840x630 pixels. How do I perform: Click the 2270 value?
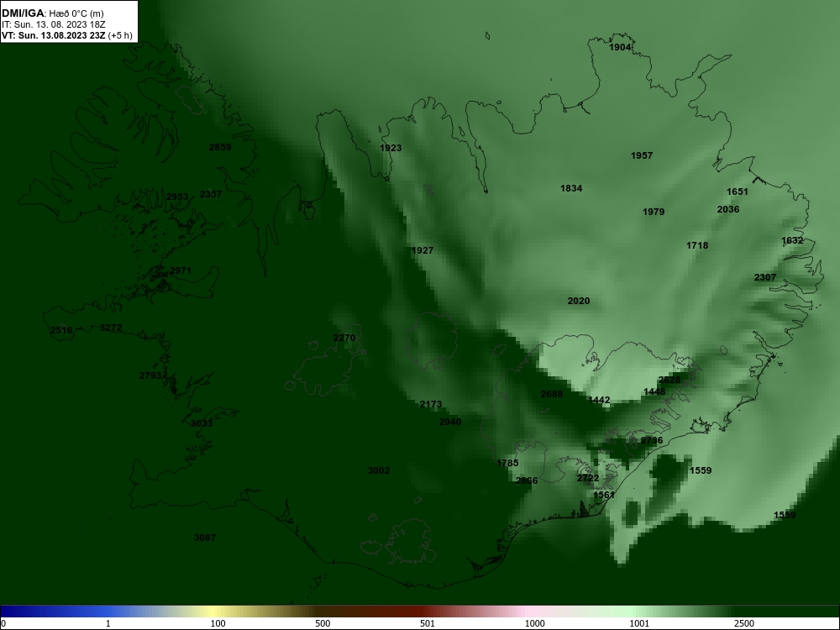tap(344, 338)
